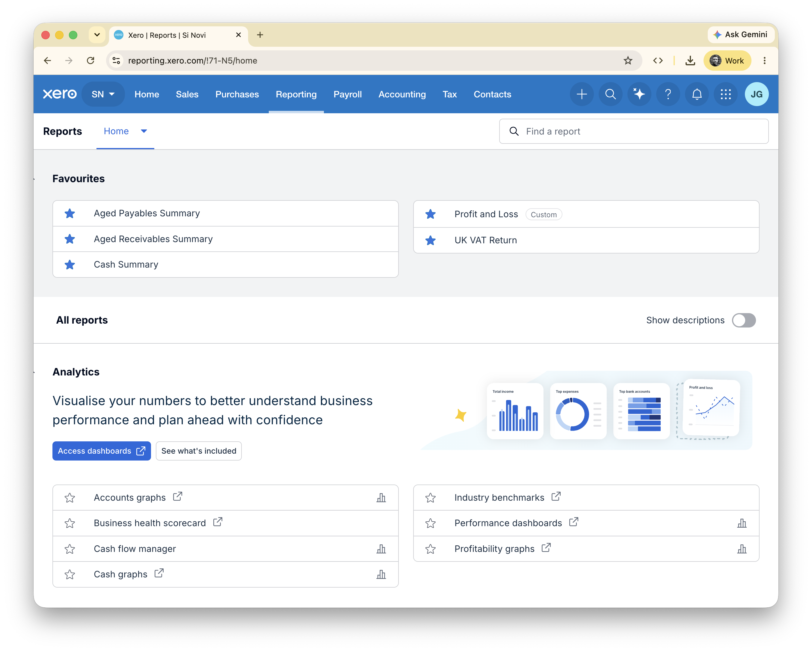Open the Xero search magnifier icon
812x652 pixels.
tap(610, 94)
